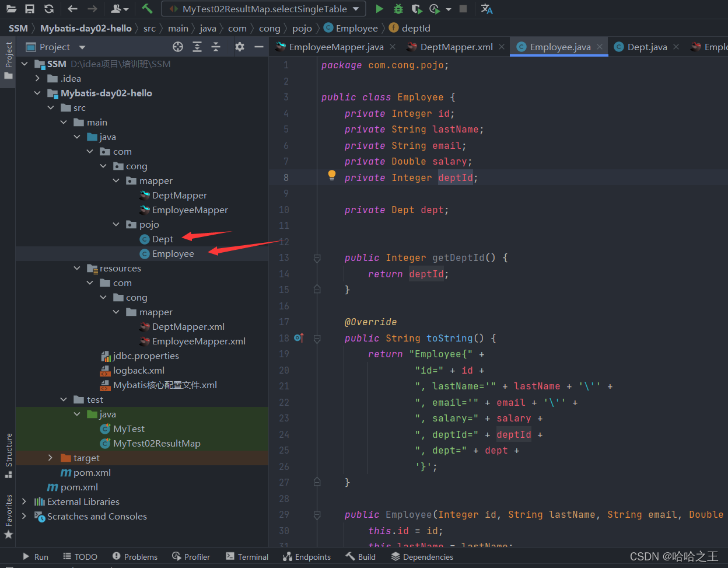Click Expand All icon in Project panel
Image resolution: width=728 pixels, height=568 pixels.
coord(197,47)
